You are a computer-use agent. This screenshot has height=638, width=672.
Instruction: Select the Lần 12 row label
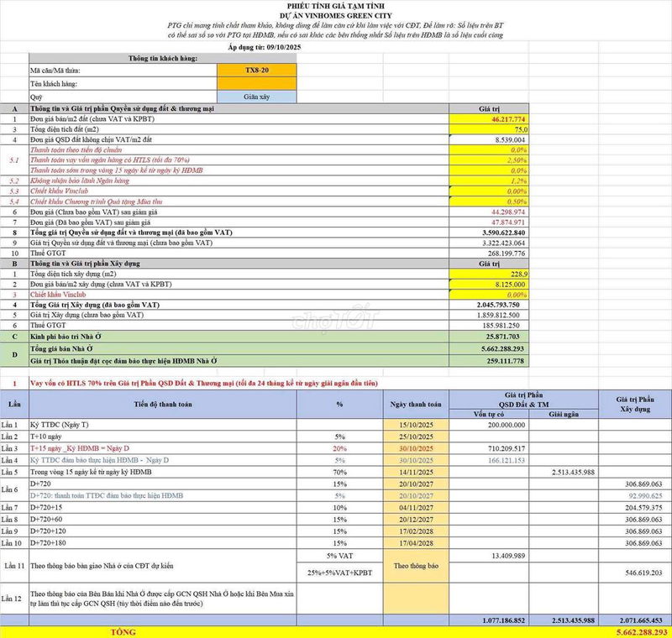14,599
